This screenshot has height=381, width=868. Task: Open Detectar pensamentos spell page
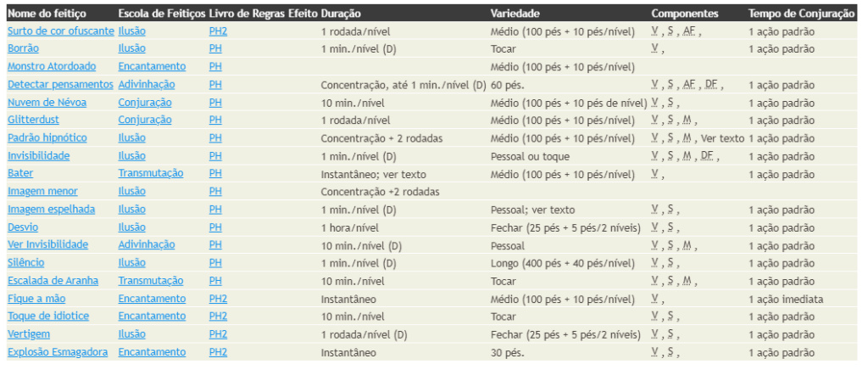[x=60, y=85]
